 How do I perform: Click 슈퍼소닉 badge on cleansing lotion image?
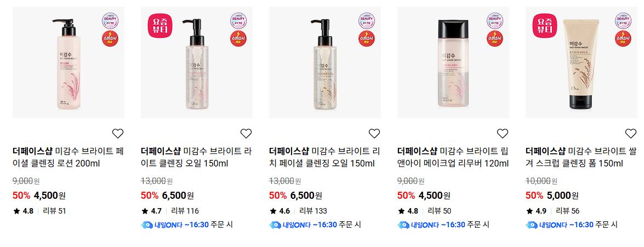[110, 38]
